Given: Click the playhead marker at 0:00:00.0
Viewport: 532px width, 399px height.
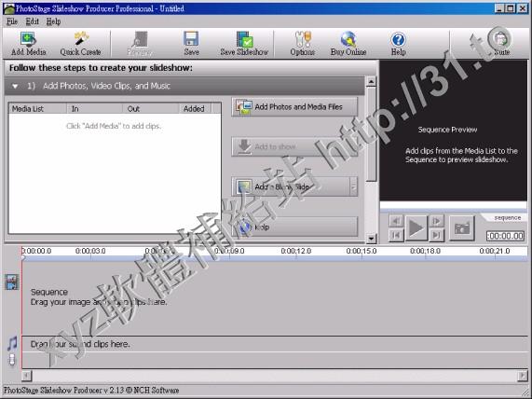Looking at the screenshot, I should click(22, 257).
